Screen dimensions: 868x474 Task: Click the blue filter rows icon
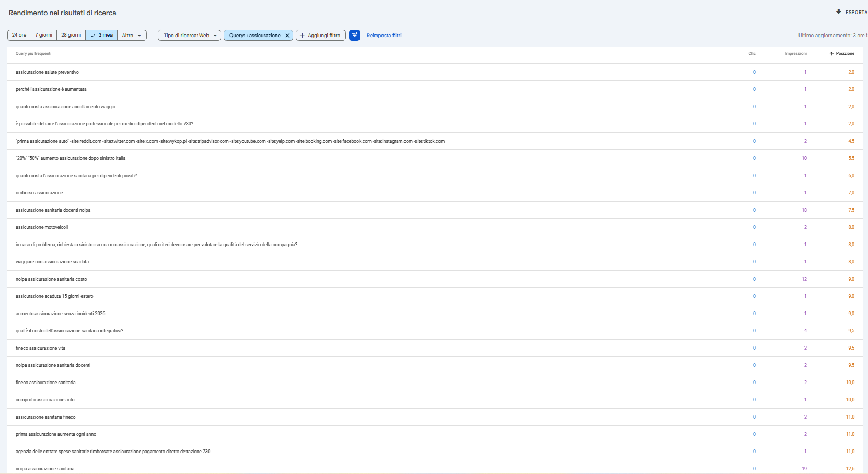354,35
